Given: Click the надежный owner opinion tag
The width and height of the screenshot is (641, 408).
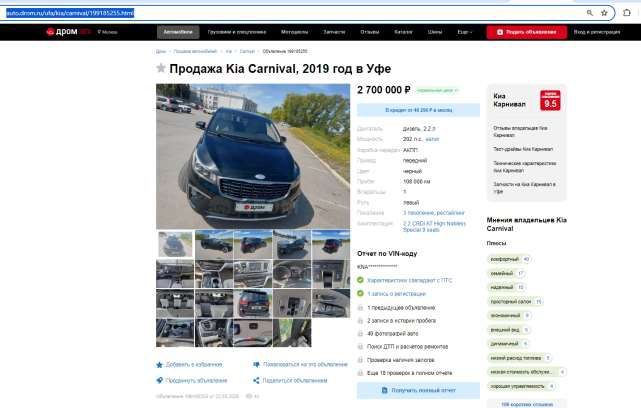Looking at the screenshot, I should point(507,287).
